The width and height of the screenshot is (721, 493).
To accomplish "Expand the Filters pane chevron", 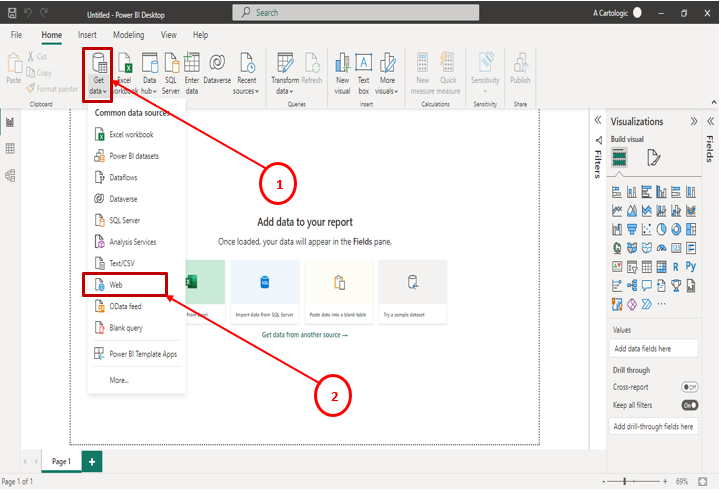I will click(x=598, y=120).
